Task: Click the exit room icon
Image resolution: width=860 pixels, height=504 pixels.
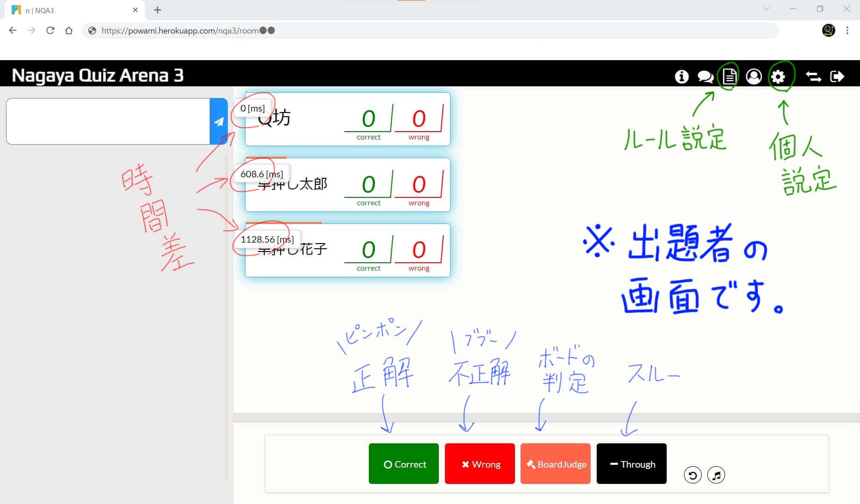Action: tap(837, 77)
